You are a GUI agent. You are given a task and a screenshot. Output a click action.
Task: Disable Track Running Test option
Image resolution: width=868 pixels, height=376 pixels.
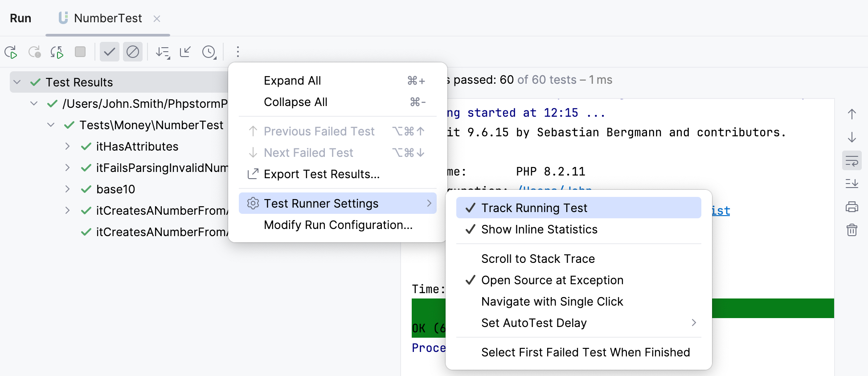[x=534, y=208]
